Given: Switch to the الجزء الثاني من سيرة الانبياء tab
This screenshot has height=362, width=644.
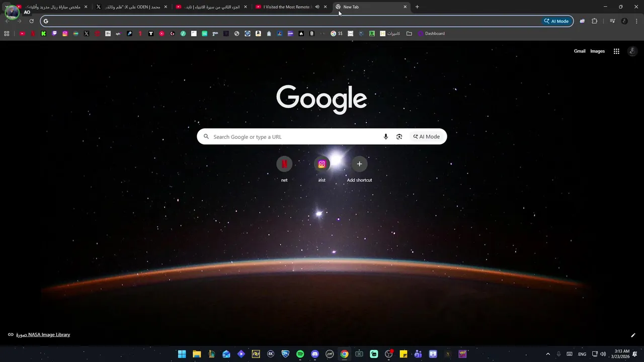Looking at the screenshot, I should (212, 7).
